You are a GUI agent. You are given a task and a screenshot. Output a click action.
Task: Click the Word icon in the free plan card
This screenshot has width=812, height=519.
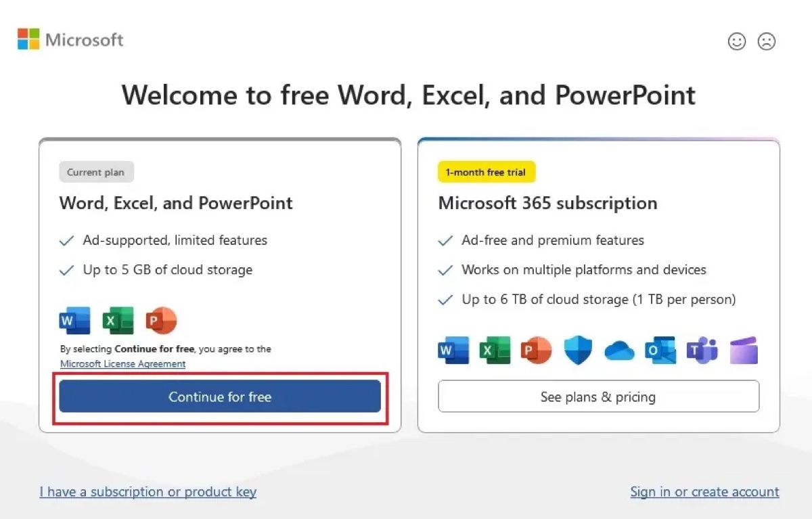(74, 320)
